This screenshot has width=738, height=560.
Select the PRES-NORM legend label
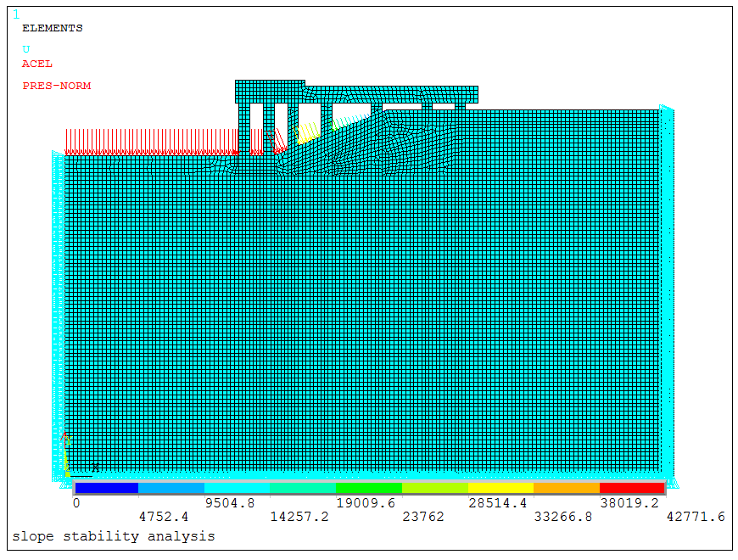point(56,86)
